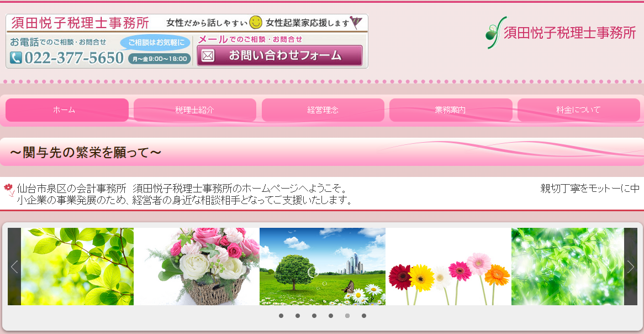
Task: Click the envelope icon on inquiry form button
Action: tap(207, 56)
